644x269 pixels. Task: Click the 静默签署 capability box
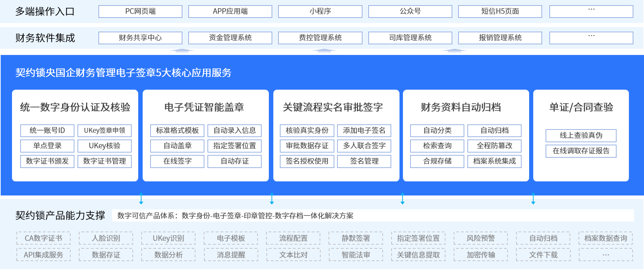point(356,238)
